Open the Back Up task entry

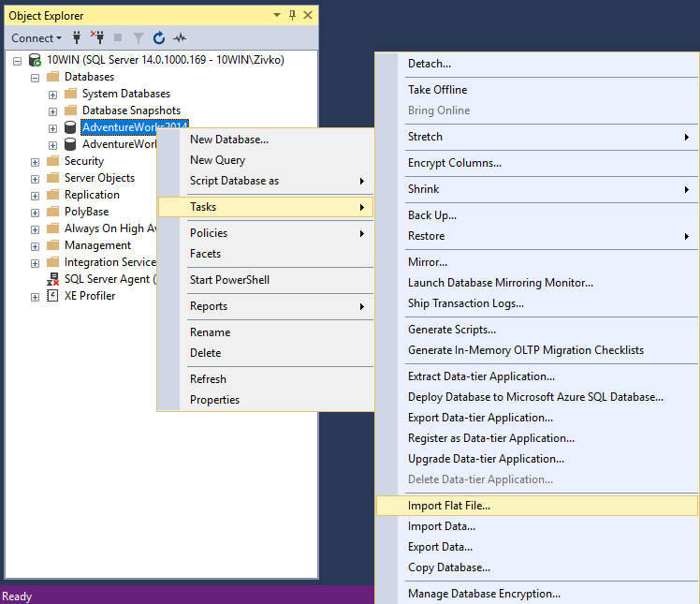point(432,215)
